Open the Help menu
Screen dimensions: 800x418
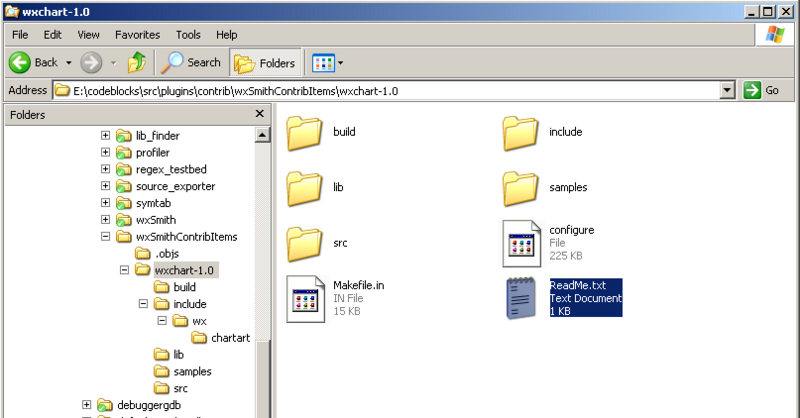click(227, 35)
